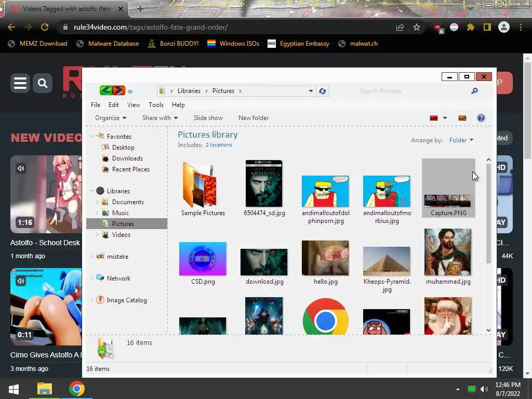This screenshot has width=532, height=399.
Task: Collapse the Libraries tree group
Action: [91, 191]
